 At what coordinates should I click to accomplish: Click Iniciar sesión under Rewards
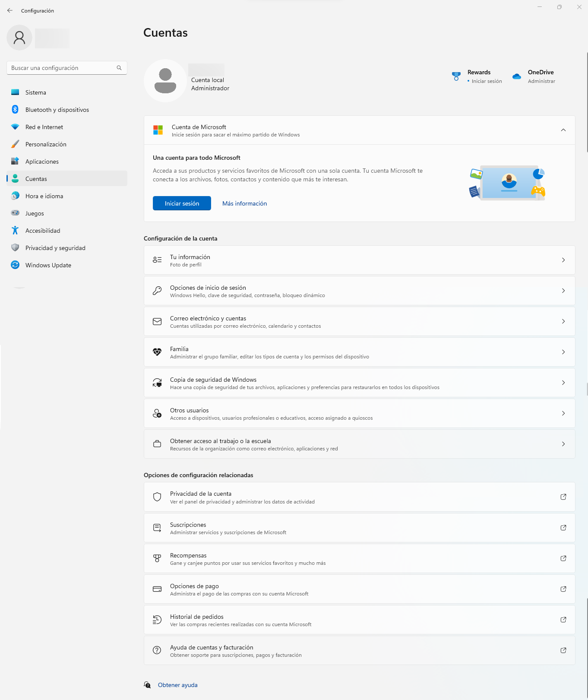pos(487,81)
